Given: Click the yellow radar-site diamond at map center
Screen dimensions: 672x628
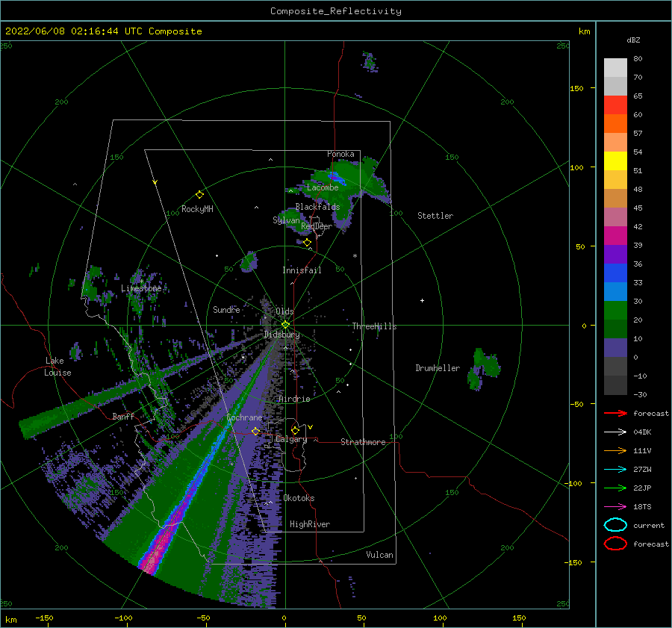Looking at the screenshot, I should tap(285, 325).
